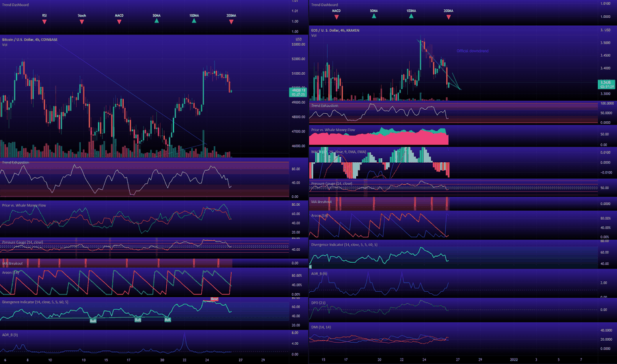This screenshot has width=617, height=364.
Task: Click the red 200MA down arrow on Bitcoin dashboard
Action: pyautogui.click(x=232, y=22)
